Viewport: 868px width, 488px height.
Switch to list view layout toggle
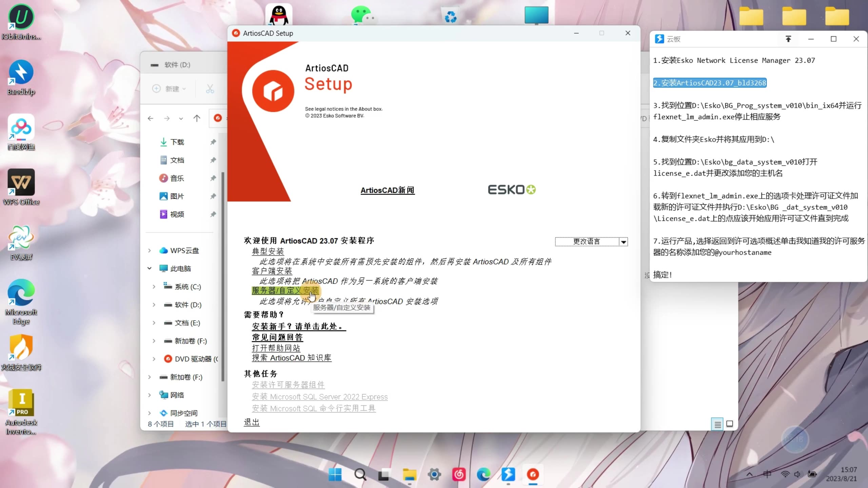717,424
